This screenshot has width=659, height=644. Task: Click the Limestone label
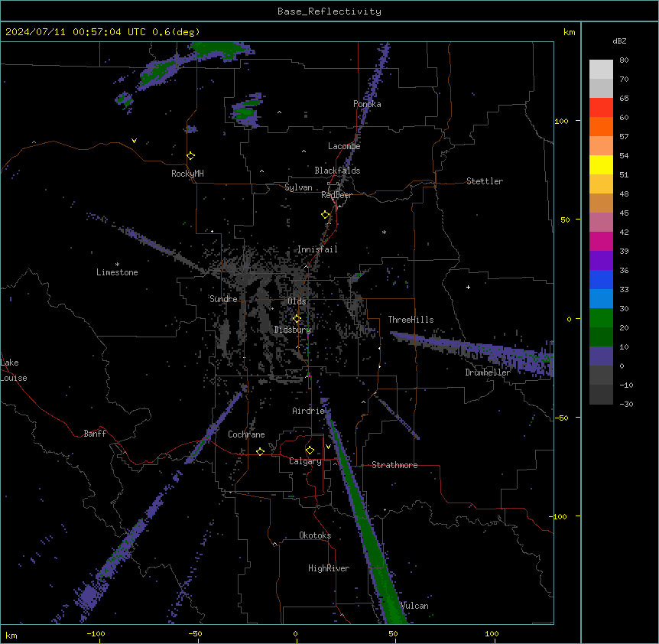(x=117, y=272)
